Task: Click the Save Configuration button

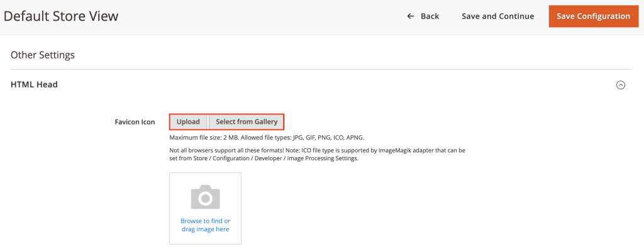Action: pos(593,16)
